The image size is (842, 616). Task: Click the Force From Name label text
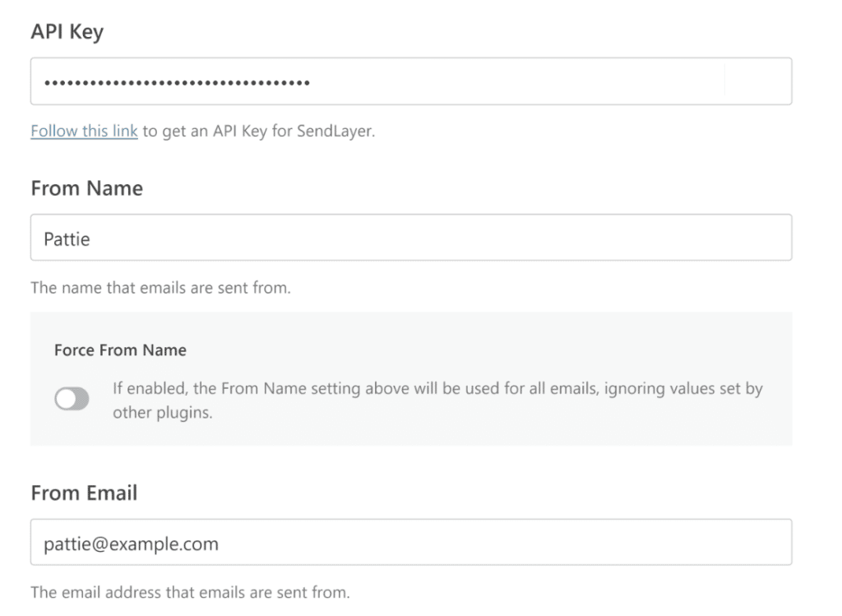(x=120, y=350)
